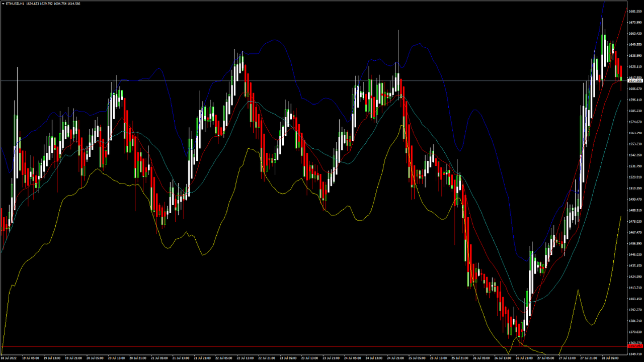
Task: Click the 20 Jul 13:00 time label
Action: pyautogui.click(x=117, y=358)
